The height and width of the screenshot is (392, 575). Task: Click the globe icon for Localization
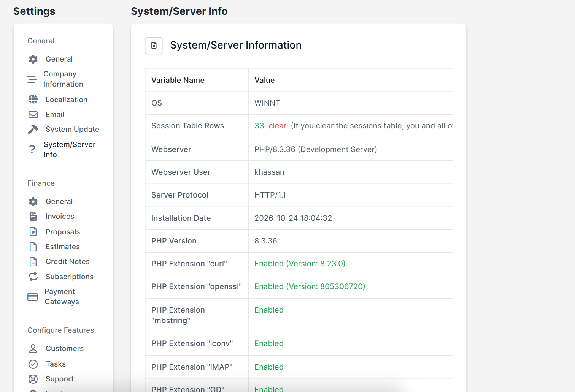[33, 100]
